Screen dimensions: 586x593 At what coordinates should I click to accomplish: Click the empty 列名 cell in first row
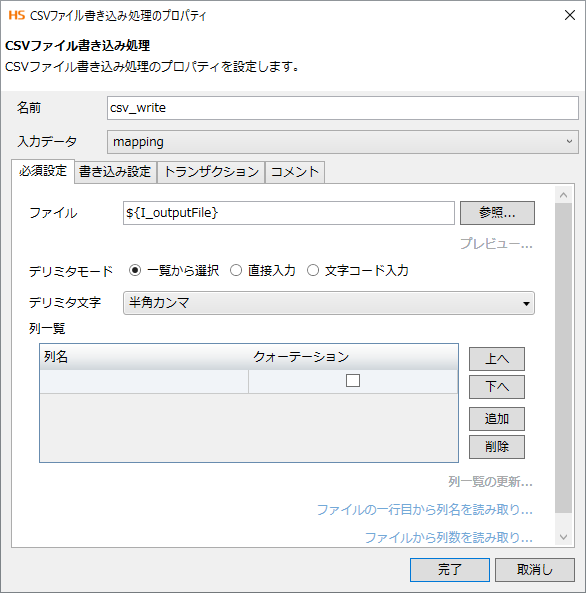[x=144, y=382]
